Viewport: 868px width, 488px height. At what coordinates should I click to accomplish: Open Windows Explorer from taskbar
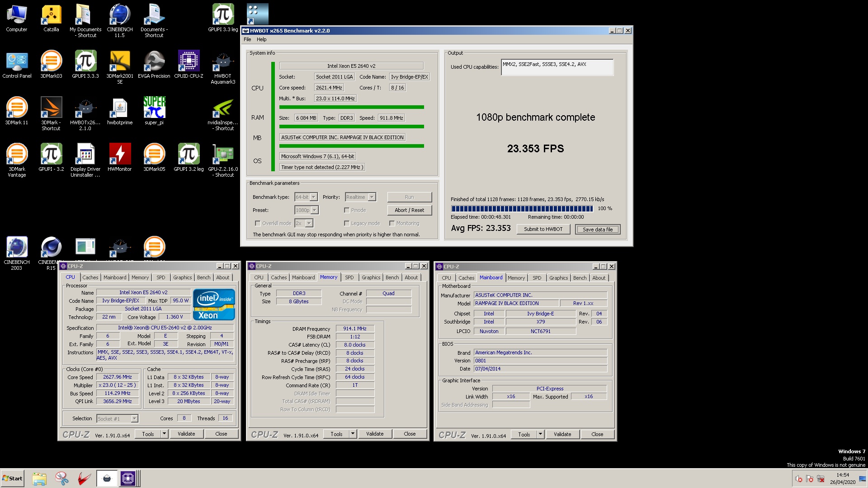point(39,479)
